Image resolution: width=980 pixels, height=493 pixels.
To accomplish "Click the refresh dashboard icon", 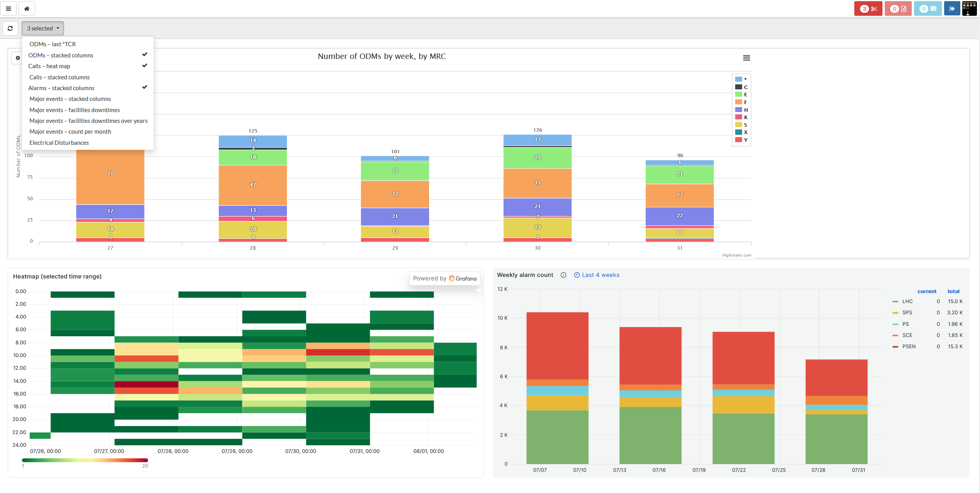I will pos(10,28).
